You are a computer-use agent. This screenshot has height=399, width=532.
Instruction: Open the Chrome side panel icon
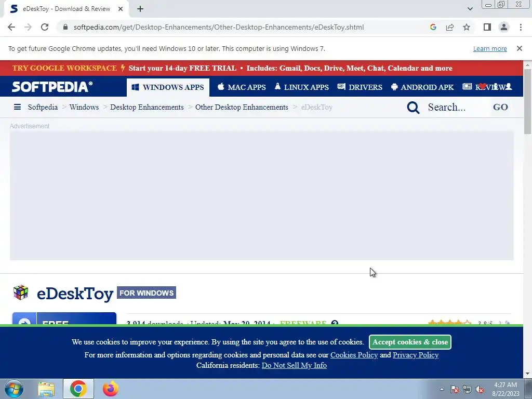click(487, 27)
